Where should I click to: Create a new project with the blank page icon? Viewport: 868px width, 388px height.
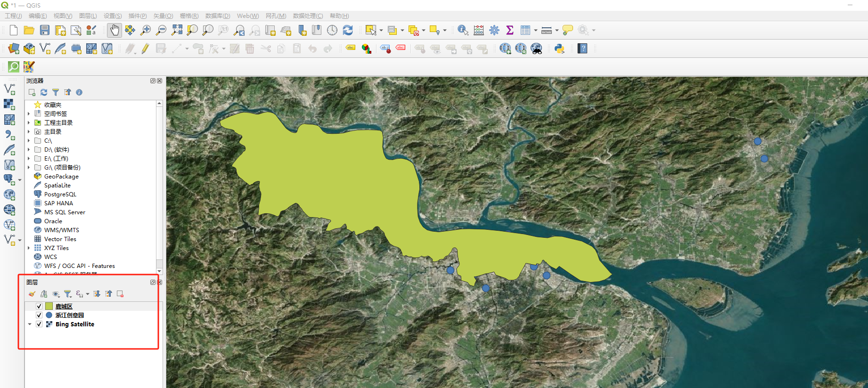[14, 30]
